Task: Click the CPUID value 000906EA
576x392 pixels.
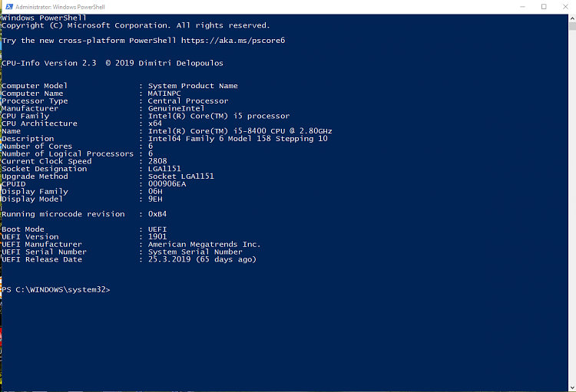Action: 167,184
